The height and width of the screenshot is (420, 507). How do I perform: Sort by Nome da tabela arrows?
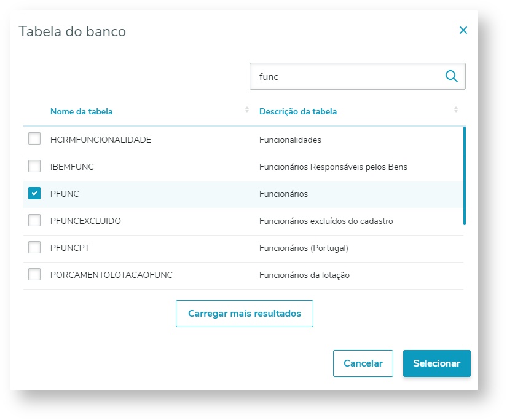click(x=247, y=110)
